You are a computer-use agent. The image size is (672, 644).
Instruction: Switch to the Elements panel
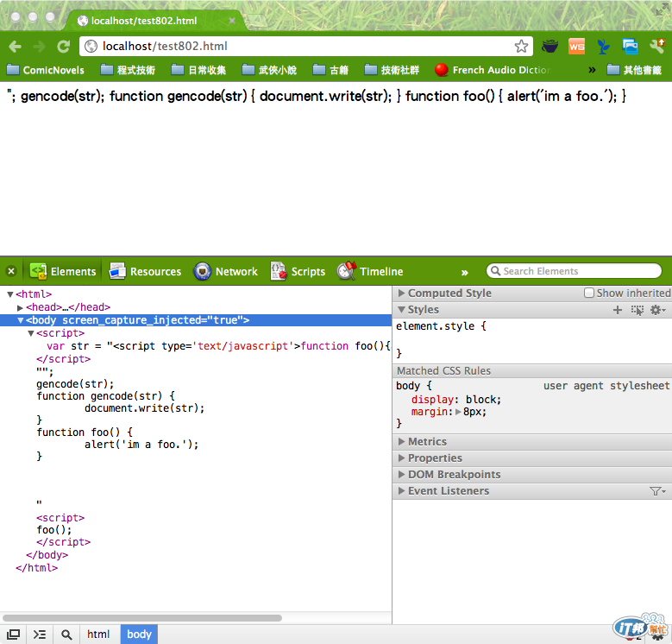point(63,271)
